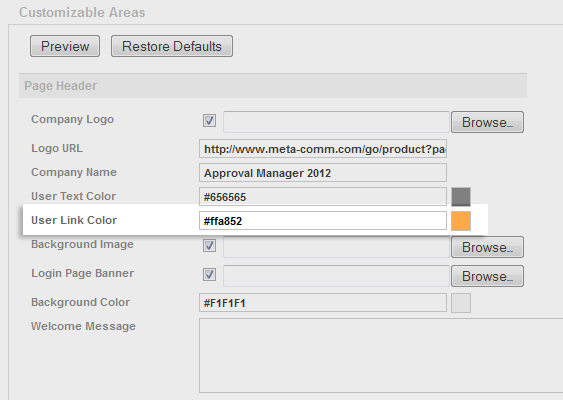Screen dimensions: 563x400
Task: Open the light Background Color swatch
Action: 461,303
